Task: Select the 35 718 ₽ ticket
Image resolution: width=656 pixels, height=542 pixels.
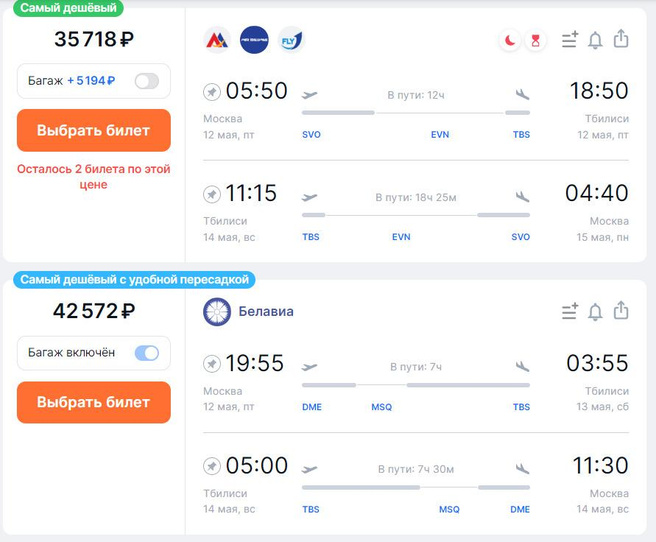Action: [94, 130]
